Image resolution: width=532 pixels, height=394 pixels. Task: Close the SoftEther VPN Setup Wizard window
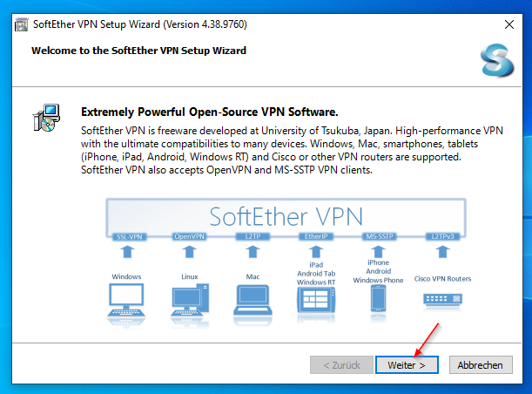(x=509, y=24)
